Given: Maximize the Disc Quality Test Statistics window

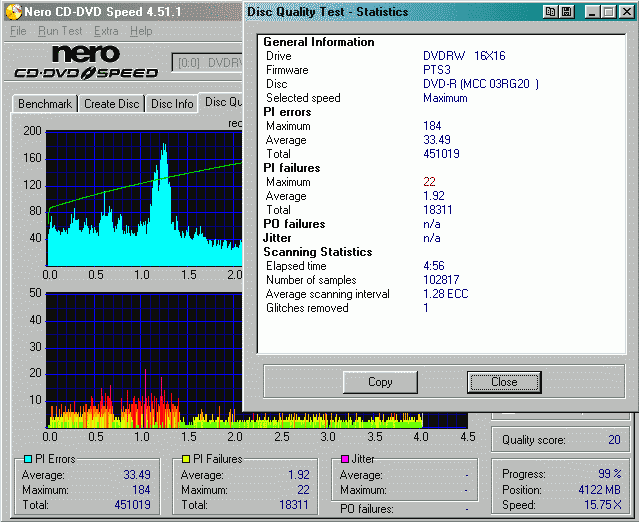Looking at the screenshot, I should click(x=608, y=12).
